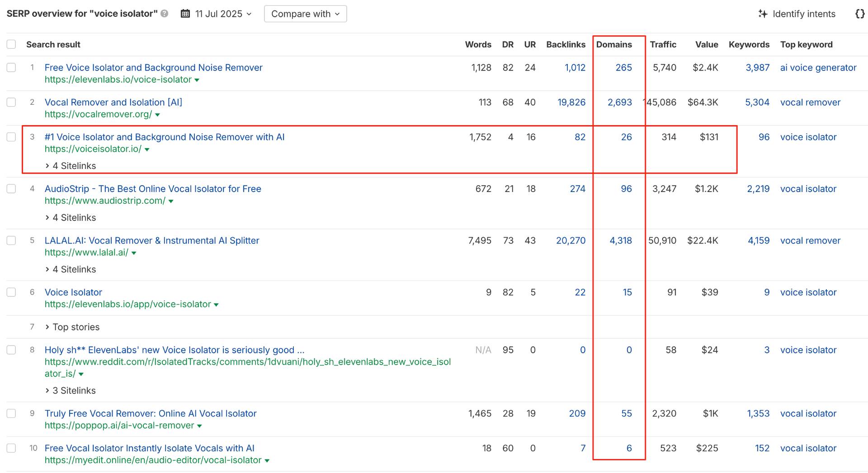Screen dimensions: 868x473
Task: Visit the https://vocalremover.org/ URL
Action: pyautogui.click(x=98, y=114)
